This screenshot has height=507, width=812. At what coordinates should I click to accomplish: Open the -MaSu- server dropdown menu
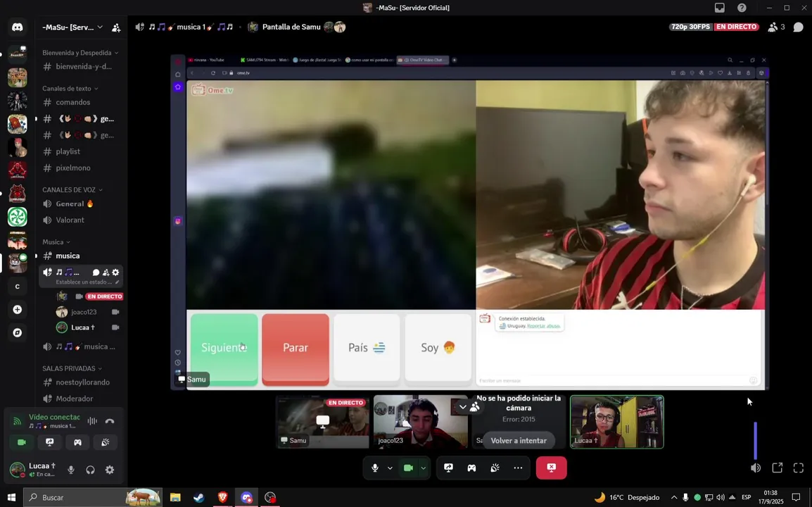(72, 27)
